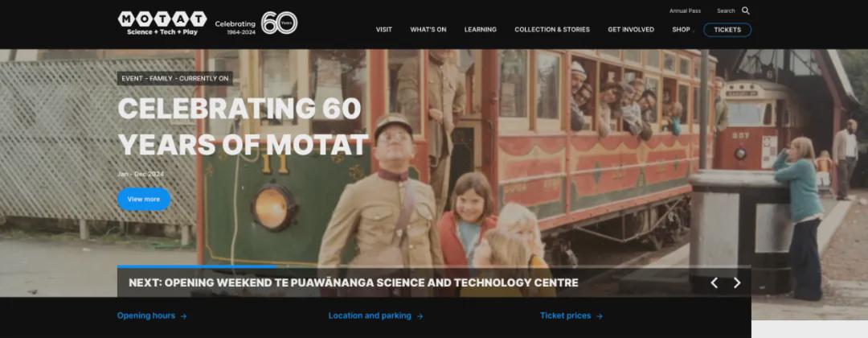Open the Shop link
Screen dimensions: 868x338
pos(681,30)
